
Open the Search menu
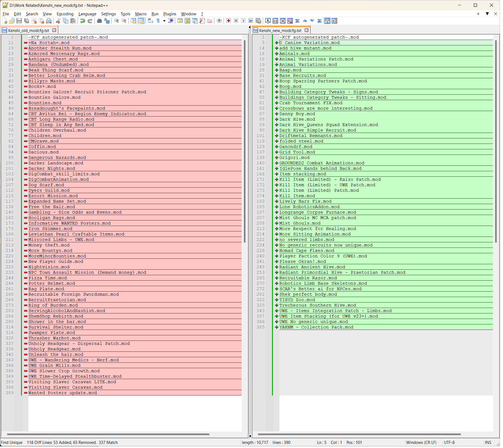click(x=32, y=14)
